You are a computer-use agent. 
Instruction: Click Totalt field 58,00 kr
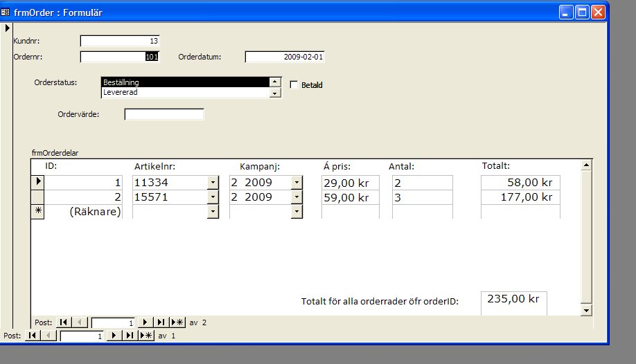(x=520, y=183)
